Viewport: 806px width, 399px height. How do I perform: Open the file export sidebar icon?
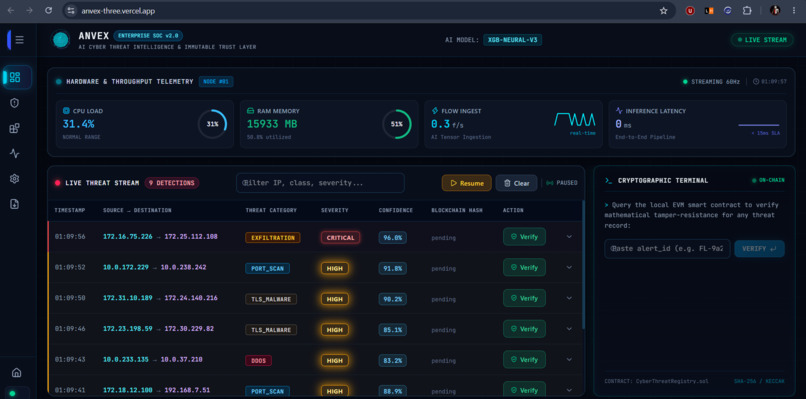pyautogui.click(x=15, y=204)
